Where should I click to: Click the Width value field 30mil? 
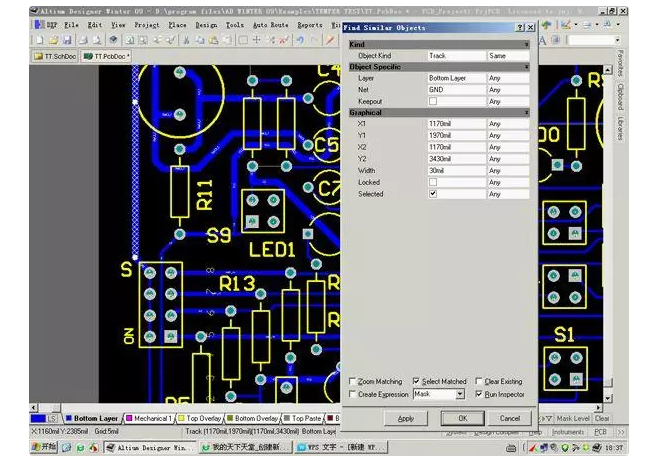(455, 170)
